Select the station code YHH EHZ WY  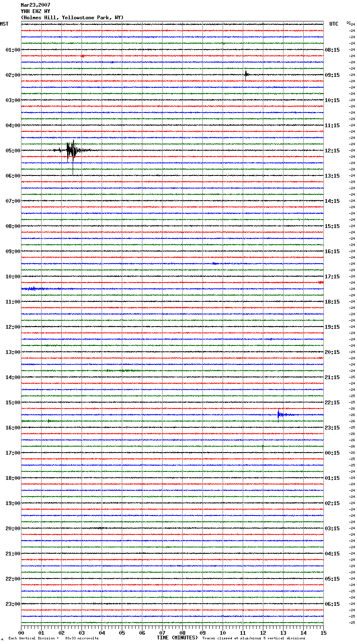coord(35,11)
